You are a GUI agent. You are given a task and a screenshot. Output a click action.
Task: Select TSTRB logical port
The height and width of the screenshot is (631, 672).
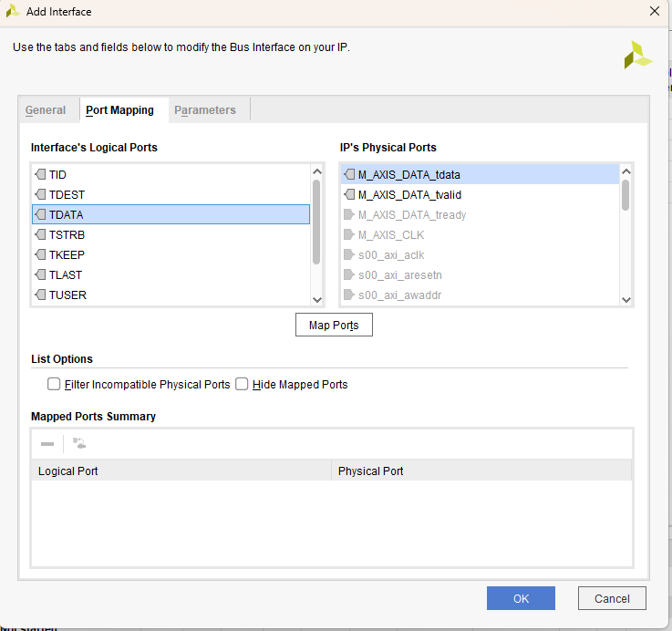pyautogui.click(x=171, y=234)
